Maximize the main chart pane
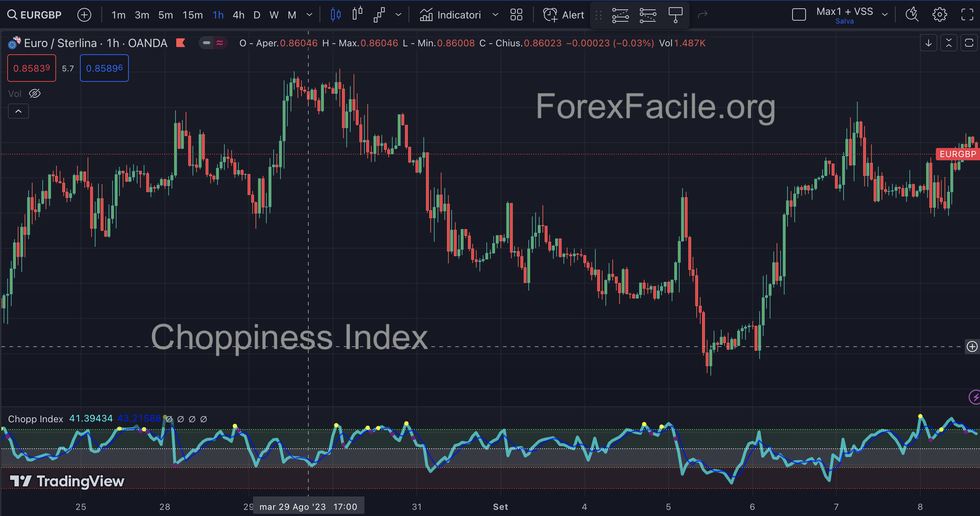 [969, 43]
